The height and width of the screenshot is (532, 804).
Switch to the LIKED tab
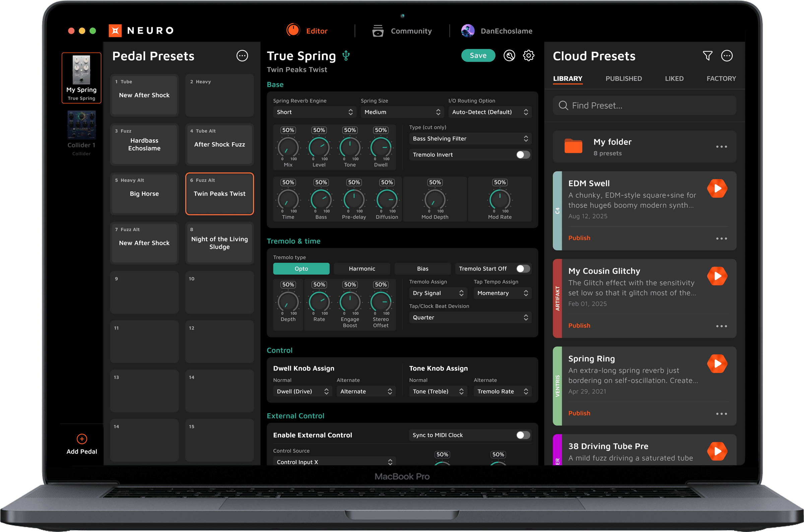(674, 79)
